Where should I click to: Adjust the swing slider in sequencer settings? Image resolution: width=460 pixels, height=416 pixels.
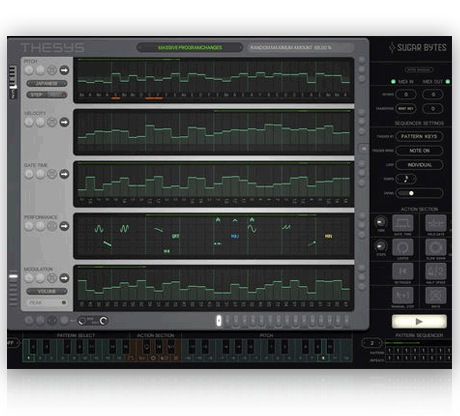click(419, 193)
